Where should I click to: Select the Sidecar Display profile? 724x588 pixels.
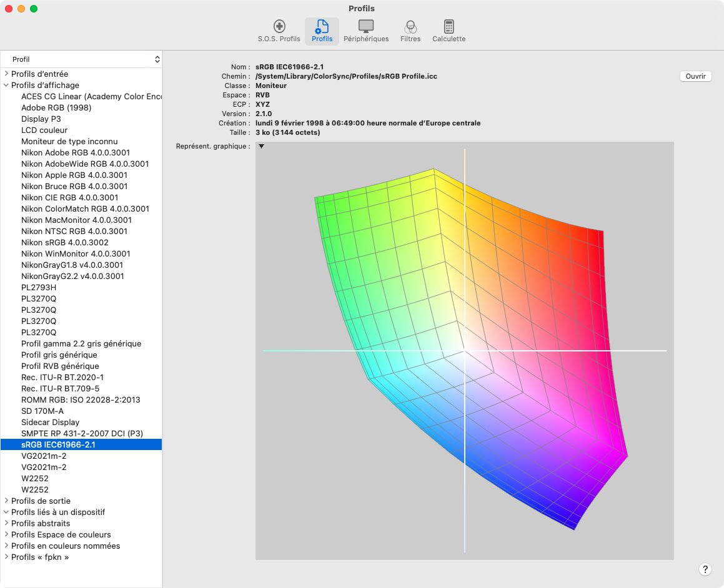click(x=50, y=422)
